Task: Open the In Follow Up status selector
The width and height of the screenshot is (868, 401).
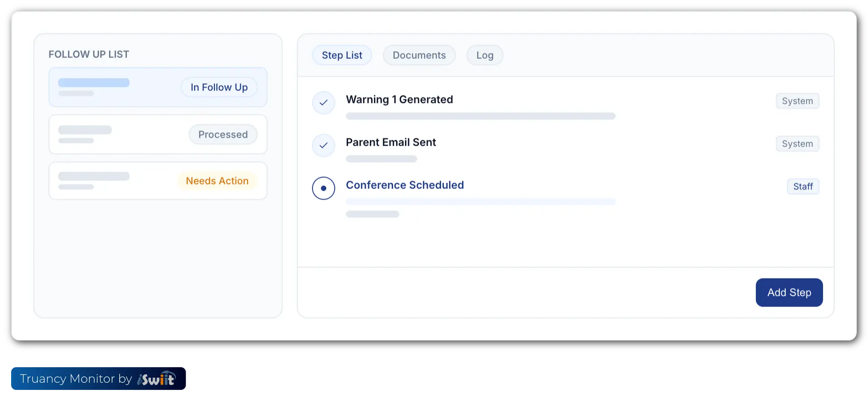Action: 219,87
